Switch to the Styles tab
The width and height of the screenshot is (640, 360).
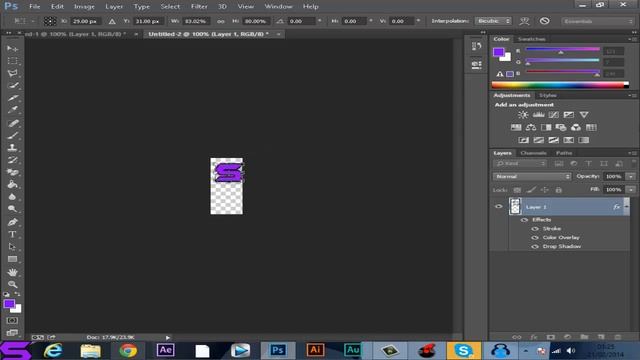click(548, 96)
